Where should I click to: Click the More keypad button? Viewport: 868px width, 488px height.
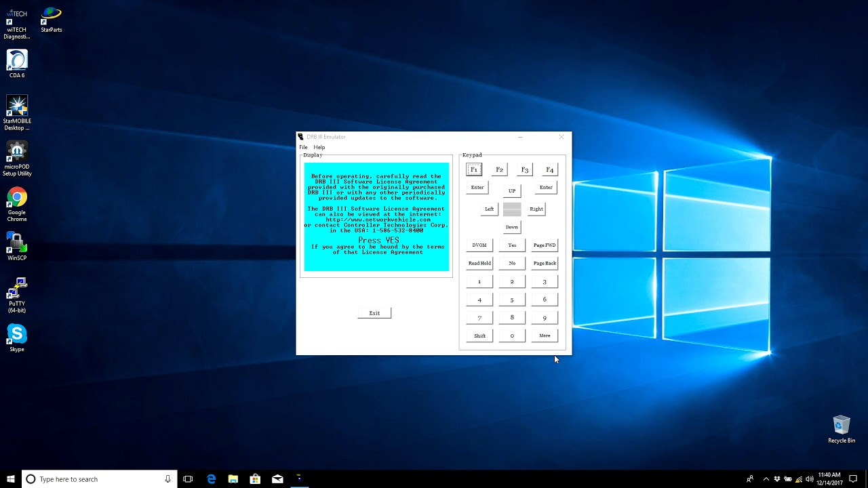click(545, 335)
